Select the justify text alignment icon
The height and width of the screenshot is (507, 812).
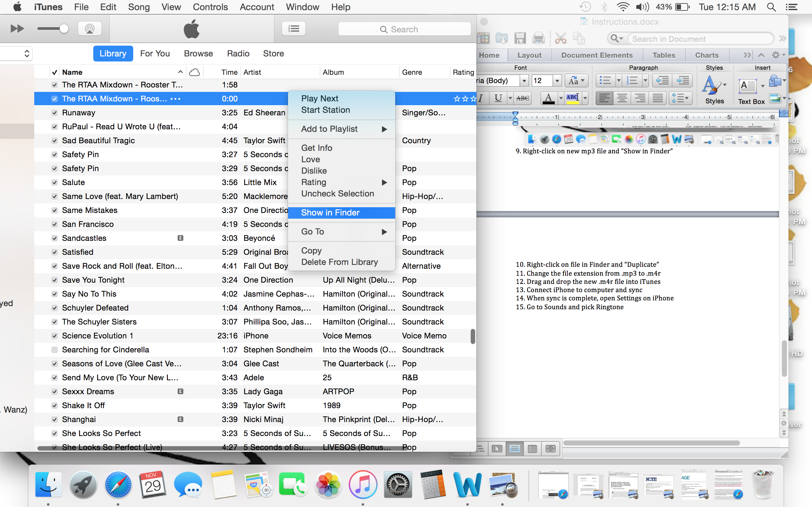pyautogui.click(x=657, y=98)
